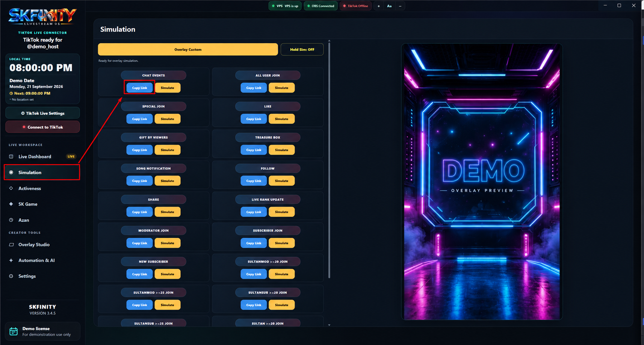The width and height of the screenshot is (644, 345).
Task: Simulate the Follow event
Action: pos(281,181)
